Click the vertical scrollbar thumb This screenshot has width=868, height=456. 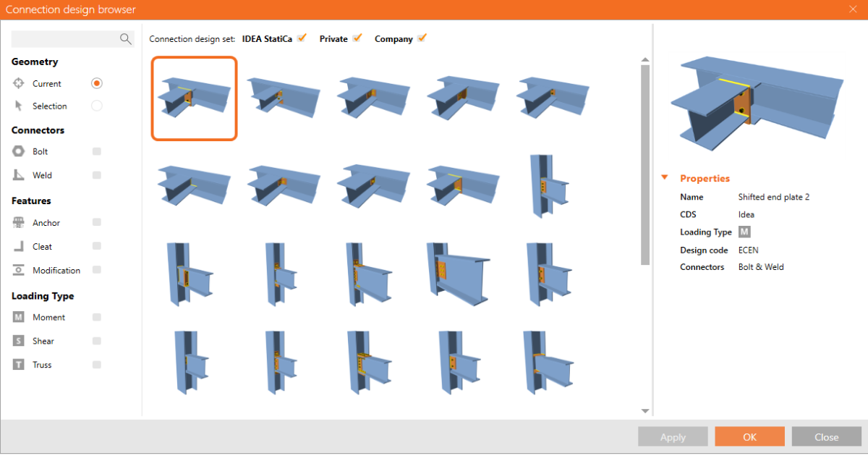pyautogui.click(x=645, y=164)
